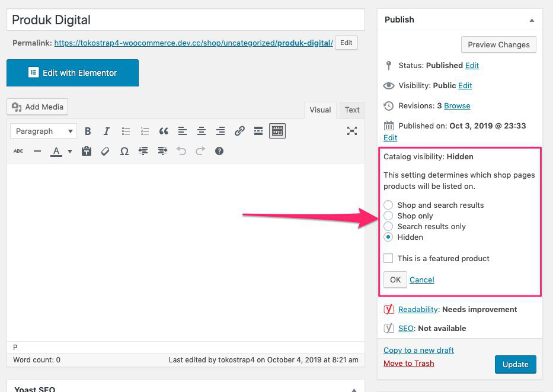Select the Shop only radio option
Screen dimensions: 553x392
(x=388, y=216)
